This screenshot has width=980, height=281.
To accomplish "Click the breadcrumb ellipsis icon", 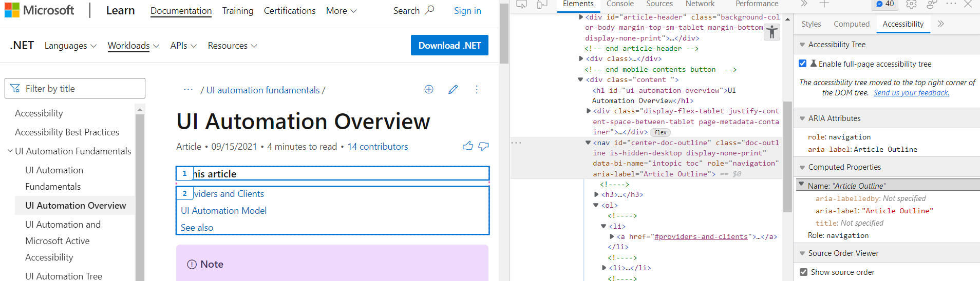I will 189,90.
